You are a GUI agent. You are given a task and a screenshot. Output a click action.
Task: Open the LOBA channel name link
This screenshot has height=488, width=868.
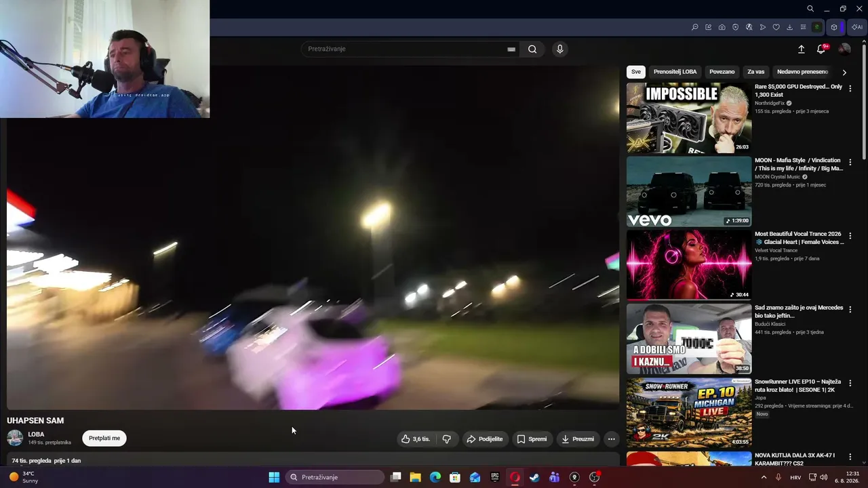pos(36,434)
